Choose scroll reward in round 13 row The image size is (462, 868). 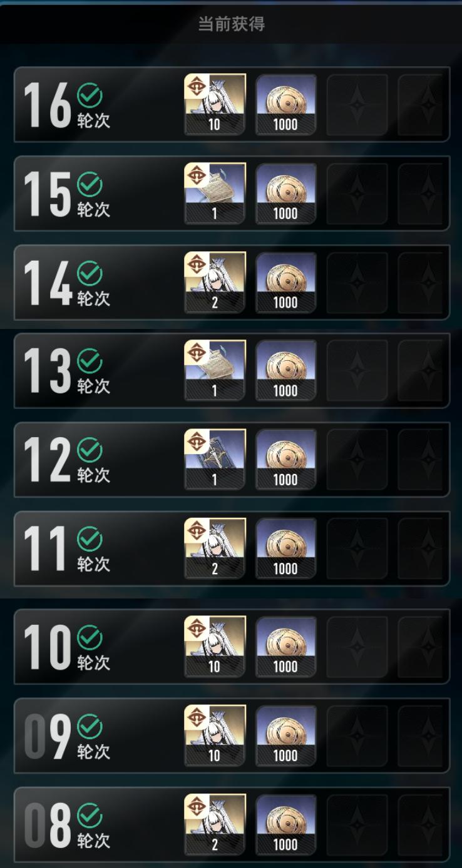click(x=215, y=371)
